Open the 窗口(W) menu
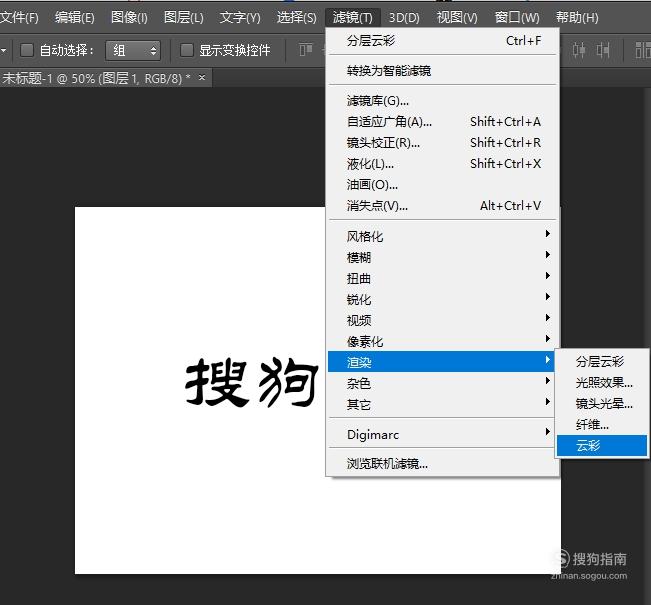Screen dimensions: 651x605 click(517, 17)
